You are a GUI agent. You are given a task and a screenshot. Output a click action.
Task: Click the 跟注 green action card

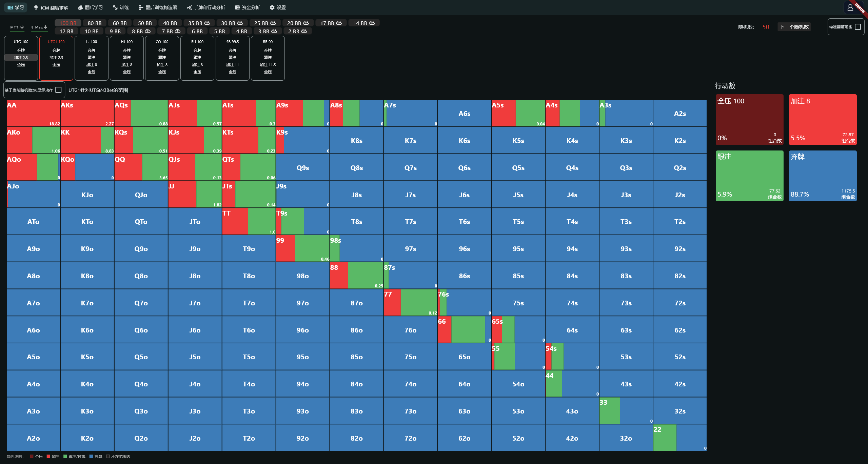tap(750, 176)
